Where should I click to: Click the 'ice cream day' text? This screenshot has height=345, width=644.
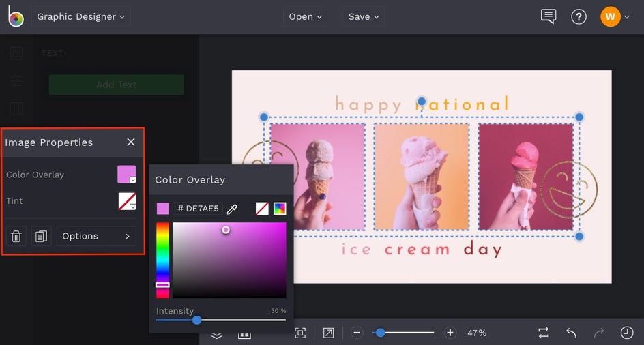pos(422,250)
